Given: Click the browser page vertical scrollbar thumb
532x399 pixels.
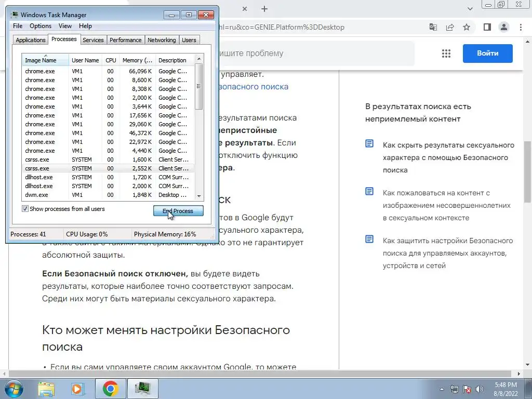Looking at the screenshot, I should [x=528, y=172].
